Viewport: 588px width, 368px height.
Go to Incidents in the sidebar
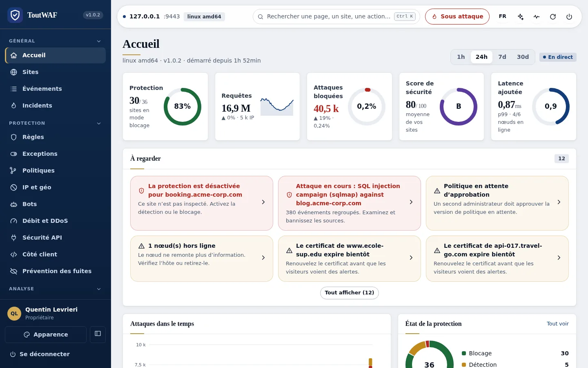55,105
